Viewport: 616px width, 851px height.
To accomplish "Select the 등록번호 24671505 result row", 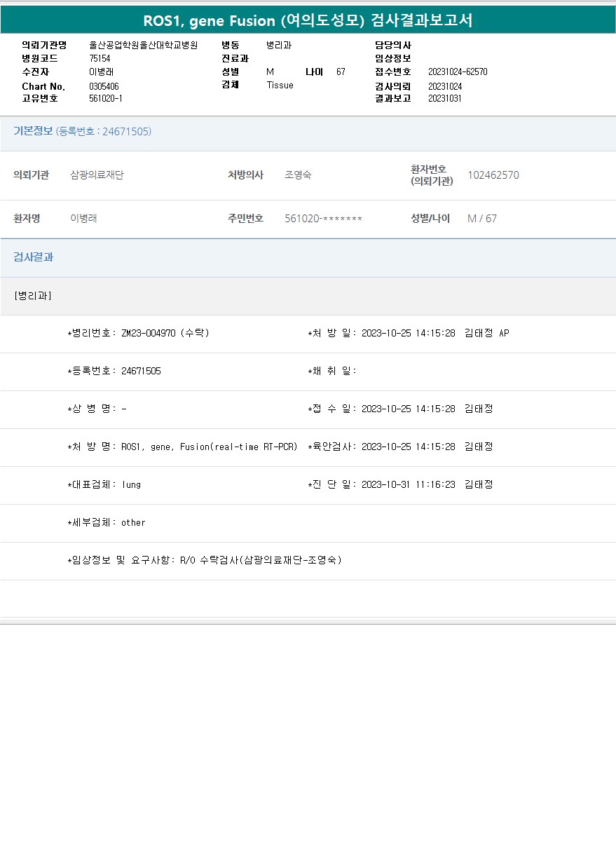I will [x=114, y=371].
